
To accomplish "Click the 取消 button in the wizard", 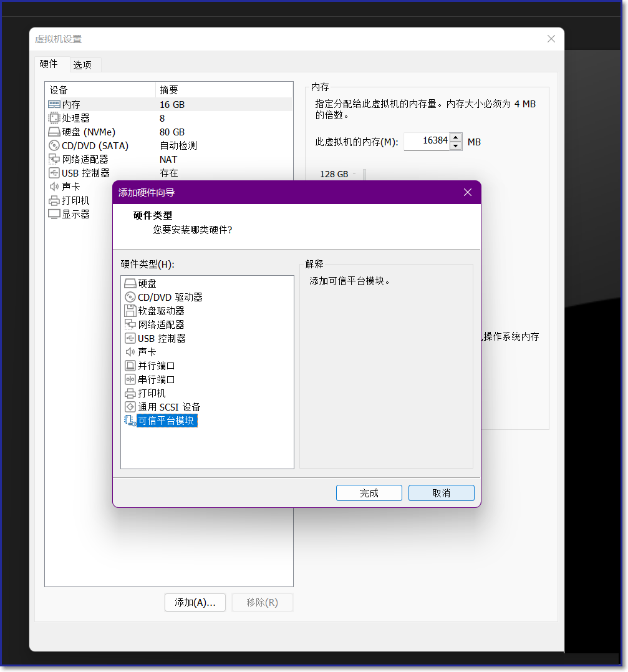I will point(441,492).
